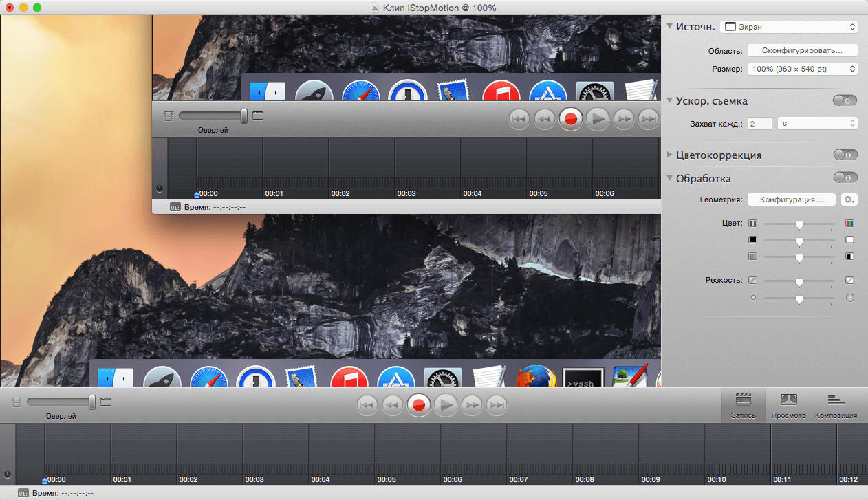Open the Композиция tab
The height and width of the screenshot is (500, 868).
tap(836, 406)
